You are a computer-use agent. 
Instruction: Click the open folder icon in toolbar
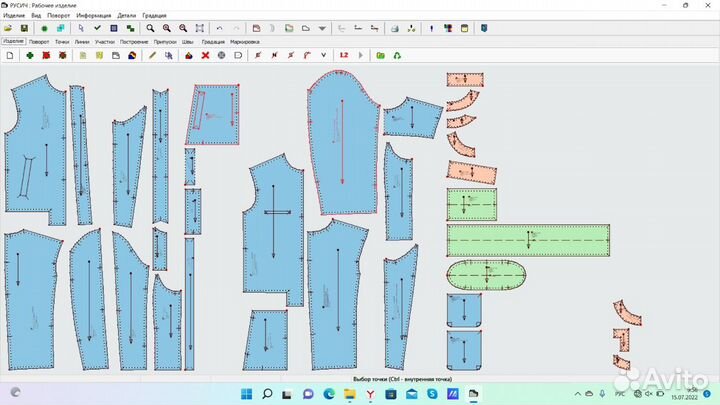pyautogui.click(x=8, y=28)
